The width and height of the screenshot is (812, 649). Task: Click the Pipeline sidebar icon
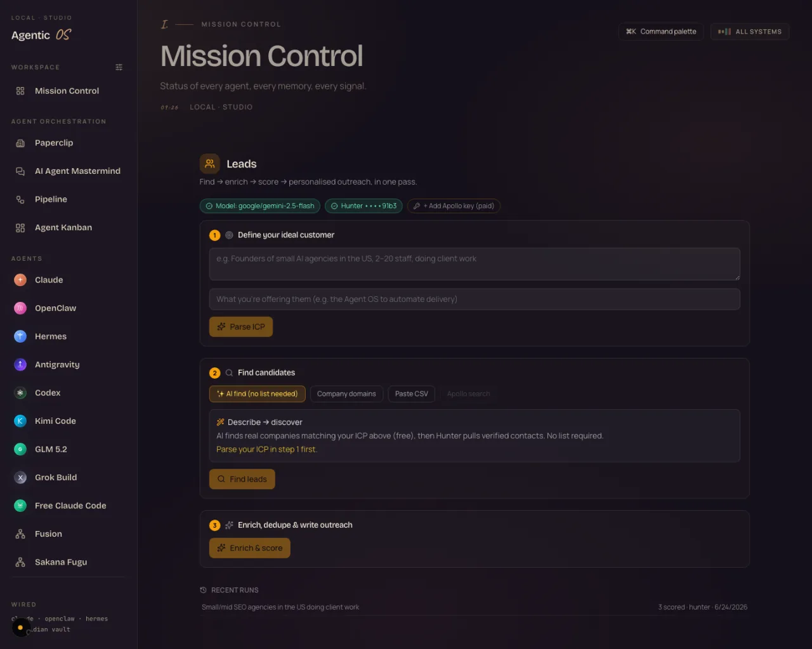click(20, 199)
